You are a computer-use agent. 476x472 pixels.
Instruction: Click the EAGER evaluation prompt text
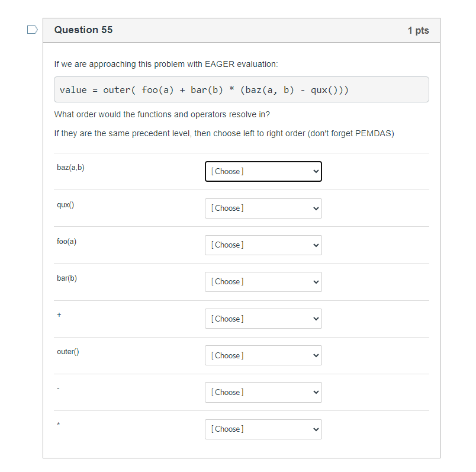[166, 64]
